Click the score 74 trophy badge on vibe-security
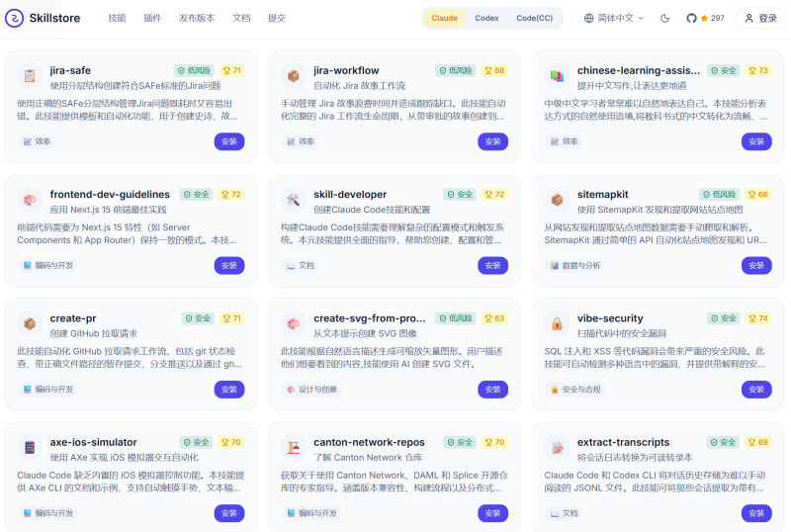Viewport: 791px width, 532px height. click(x=758, y=318)
